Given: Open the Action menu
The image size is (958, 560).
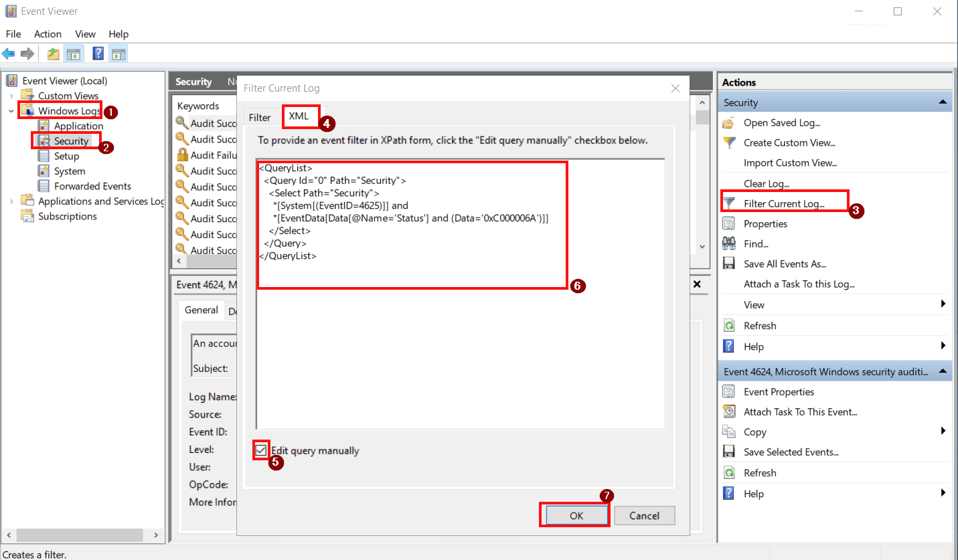Looking at the screenshot, I should [47, 33].
